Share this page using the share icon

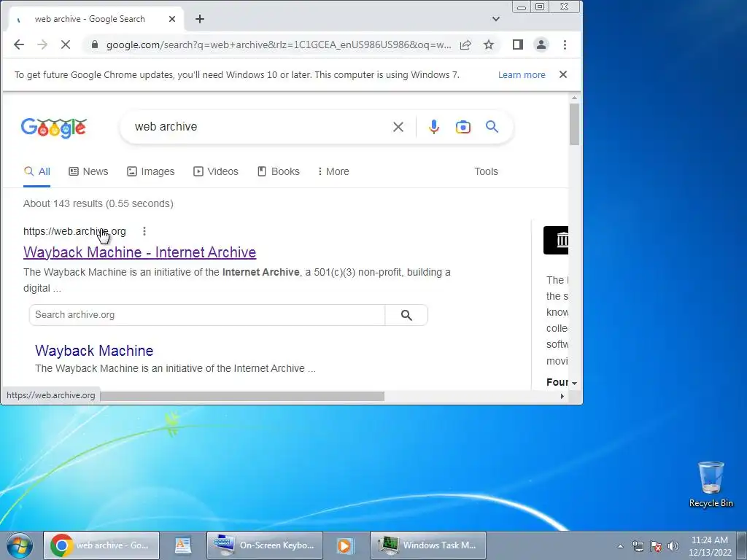pos(465,44)
